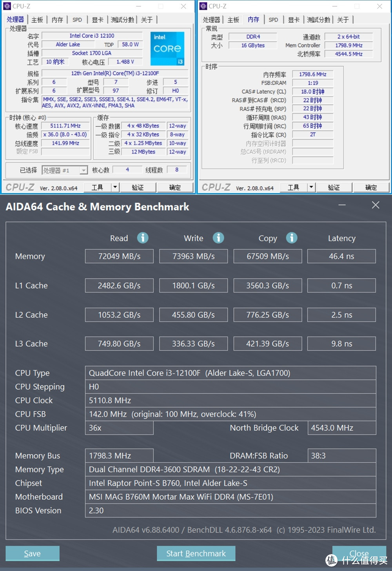Click the L1 Cache Read value 2482.6 GB/s
This screenshot has height=571, width=392.
click(x=119, y=286)
